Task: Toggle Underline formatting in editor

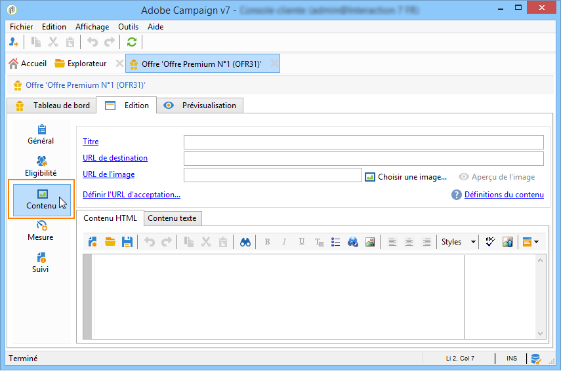Action: (301, 242)
